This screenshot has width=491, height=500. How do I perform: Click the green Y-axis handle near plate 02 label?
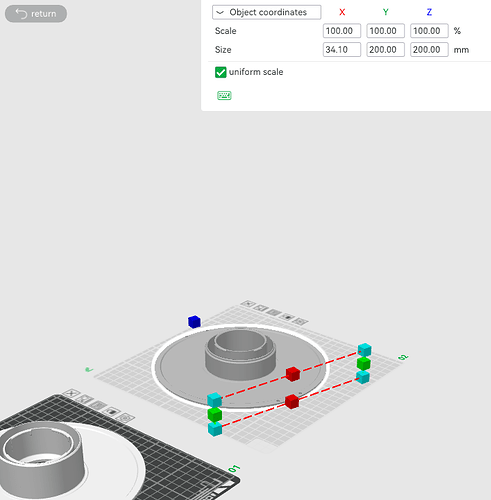click(363, 364)
